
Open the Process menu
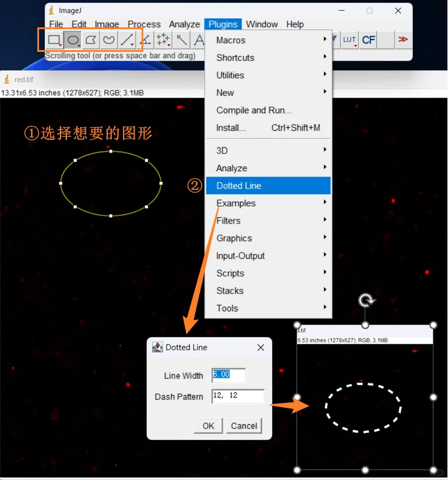(x=144, y=24)
